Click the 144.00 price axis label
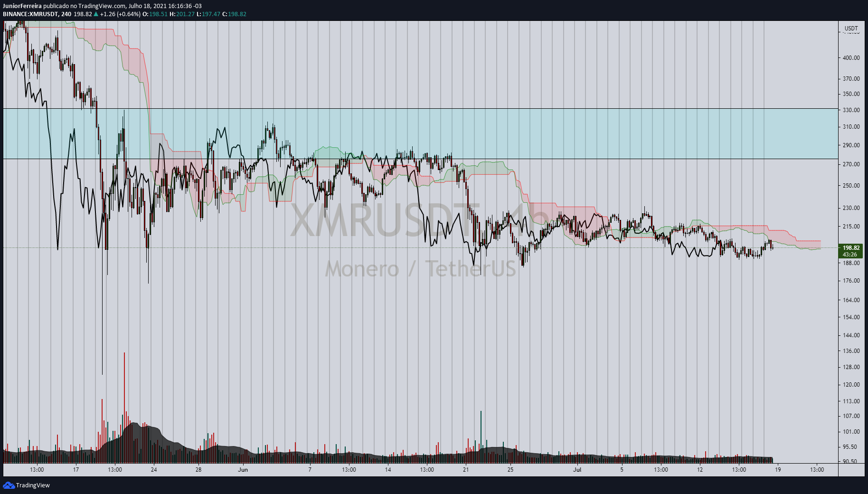This screenshot has width=868, height=494. click(x=851, y=335)
